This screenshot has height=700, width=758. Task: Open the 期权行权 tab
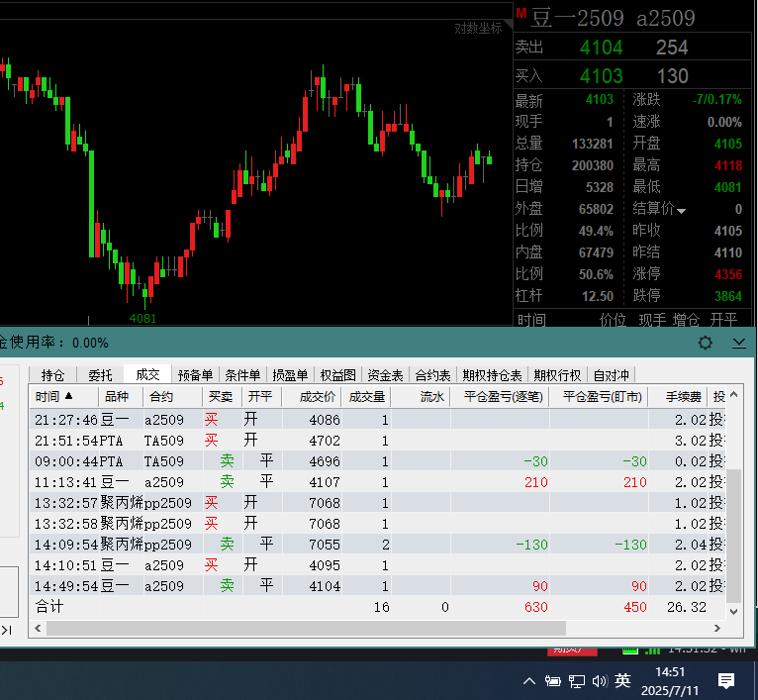coord(557,375)
